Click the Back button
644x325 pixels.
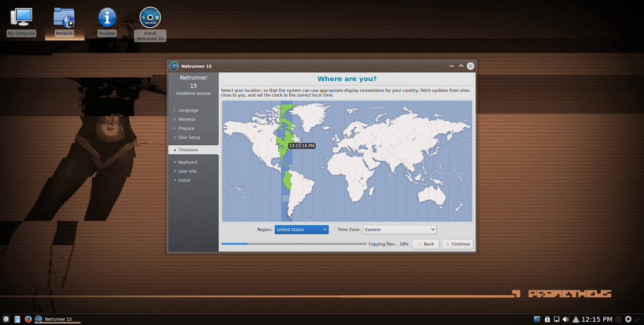click(x=425, y=244)
